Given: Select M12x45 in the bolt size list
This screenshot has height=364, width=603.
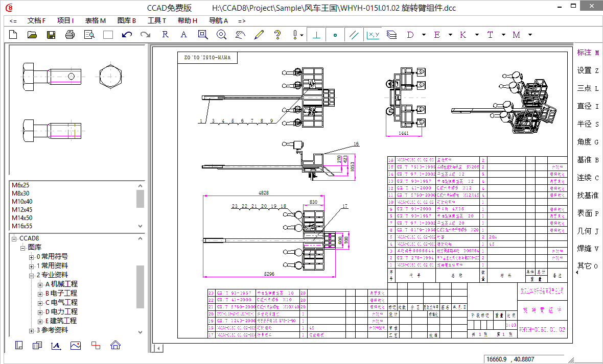Looking at the screenshot, I should click(x=22, y=209).
